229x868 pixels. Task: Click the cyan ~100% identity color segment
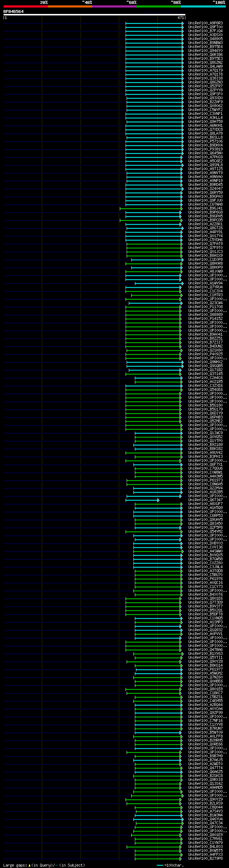pos(203,6)
